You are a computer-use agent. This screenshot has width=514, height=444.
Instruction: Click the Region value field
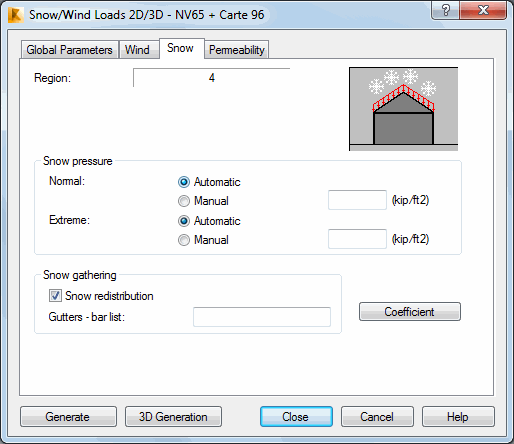point(212,78)
